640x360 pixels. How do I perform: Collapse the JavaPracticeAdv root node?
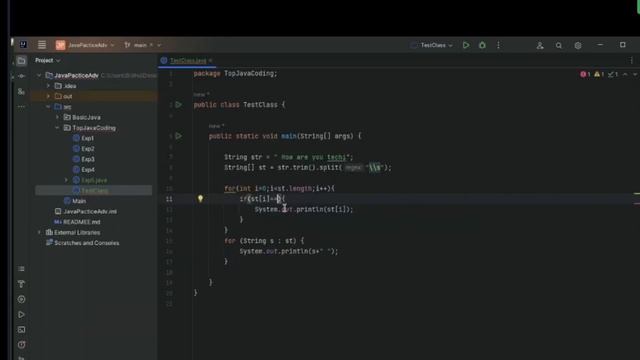coord(39,76)
